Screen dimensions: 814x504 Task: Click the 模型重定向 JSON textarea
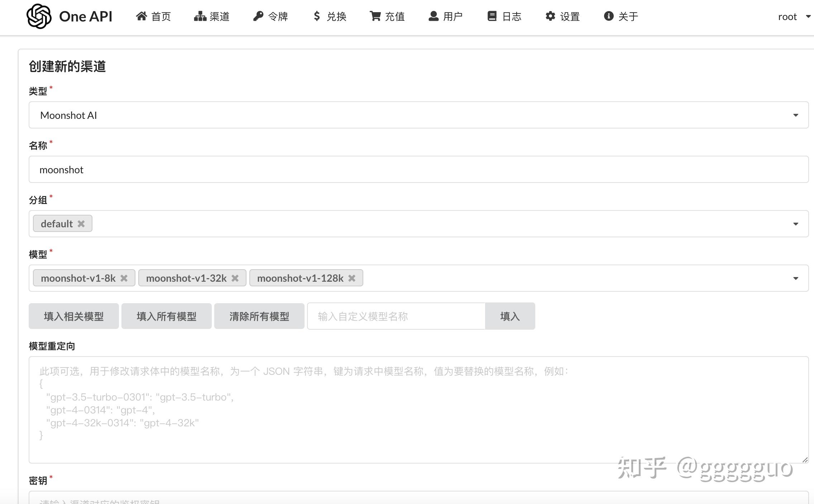click(418, 410)
